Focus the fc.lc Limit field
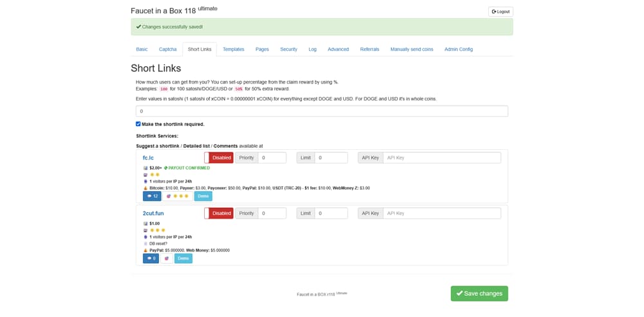Image resolution: width=644 pixels, height=317 pixels. pos(331,158)
